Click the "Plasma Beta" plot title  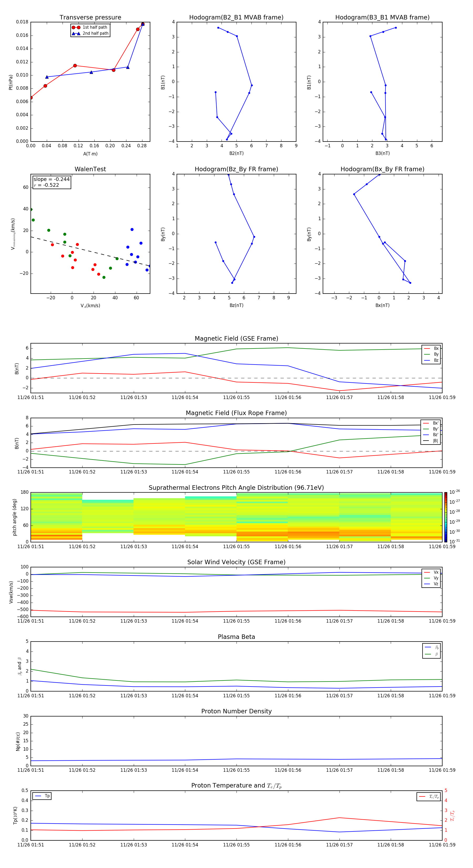pos(236,637)
